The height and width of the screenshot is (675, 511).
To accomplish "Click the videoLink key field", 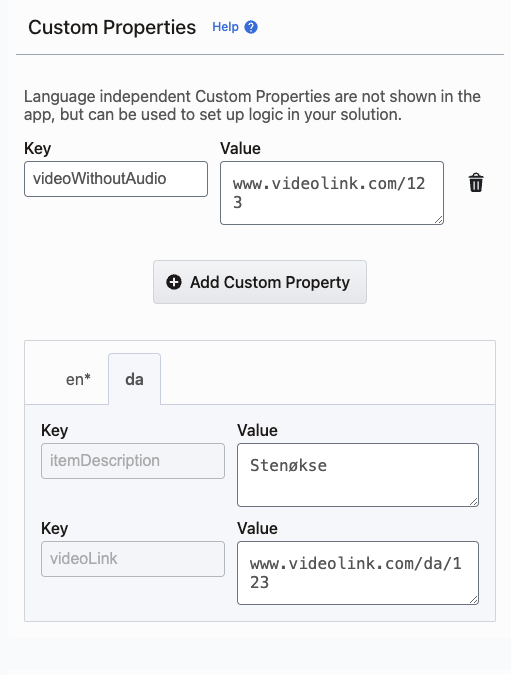I will [x=133, y=559].
